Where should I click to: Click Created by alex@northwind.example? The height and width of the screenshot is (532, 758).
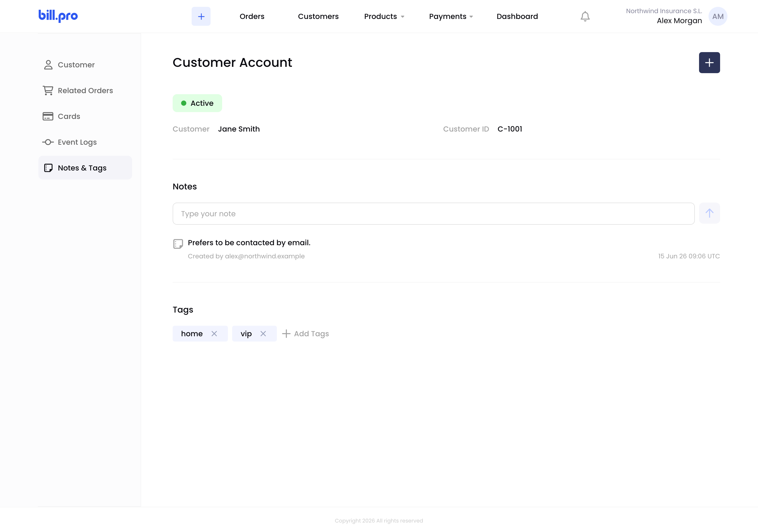pyautogui.click(x=246, y=256)
